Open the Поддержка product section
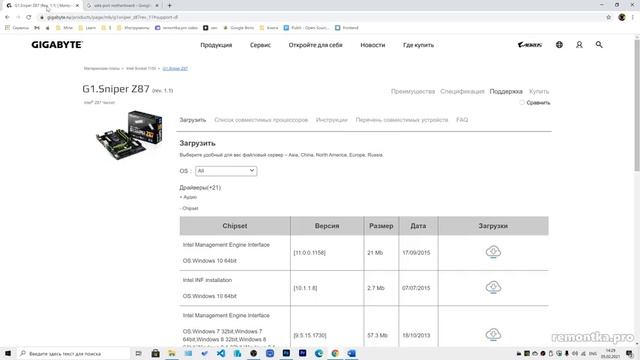Viewport: 640px width, 360px height. [x=506, y=91]
